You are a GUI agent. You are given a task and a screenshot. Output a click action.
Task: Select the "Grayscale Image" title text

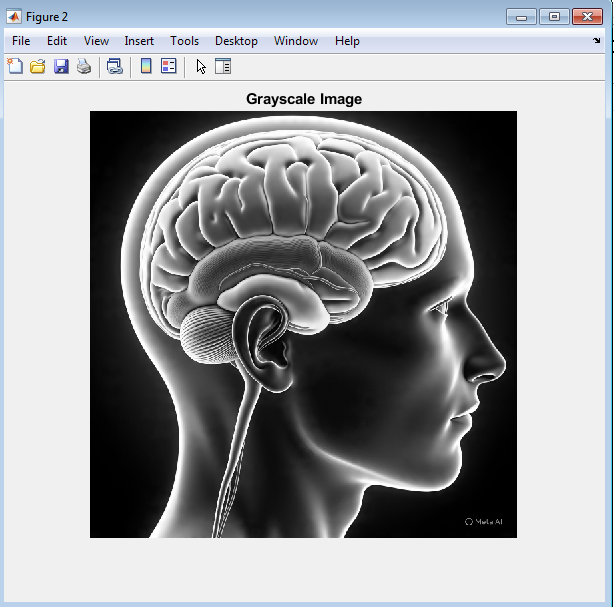pyautogui.click(x=303, y=99)
